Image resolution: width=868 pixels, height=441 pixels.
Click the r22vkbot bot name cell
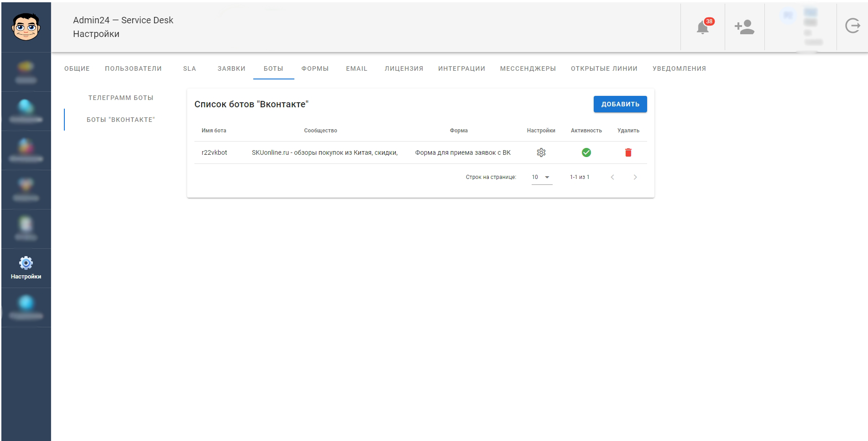point(214,152)
